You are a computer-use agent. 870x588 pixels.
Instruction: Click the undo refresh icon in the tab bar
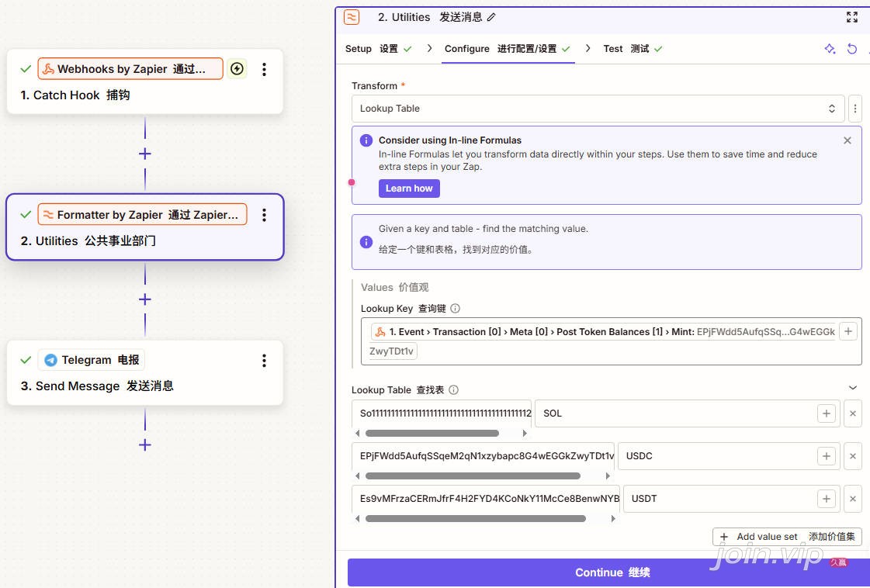coord(851,49)
